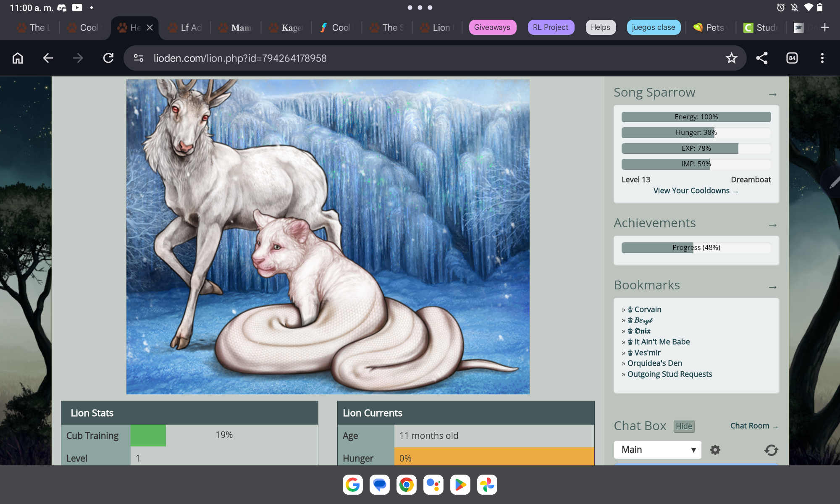
Task: Open Play Store from the dock
Action: pyautogui.click(x=460, y=485)
